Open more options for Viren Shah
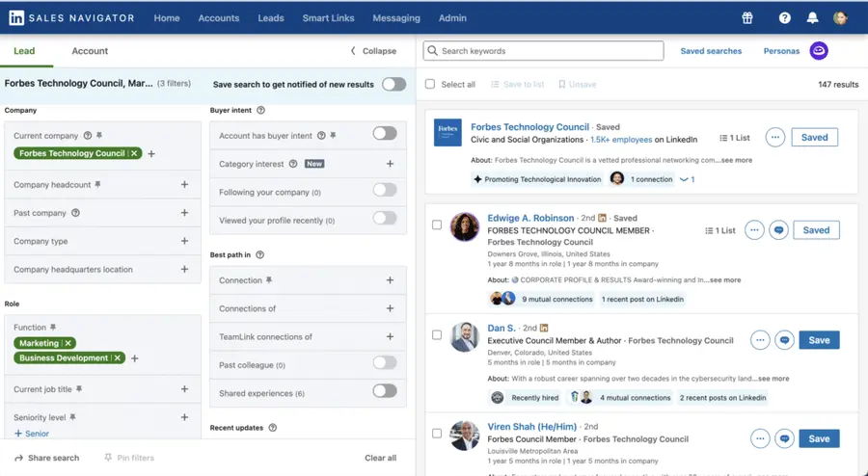The image size is (868, 476). [x=760, y=438]
